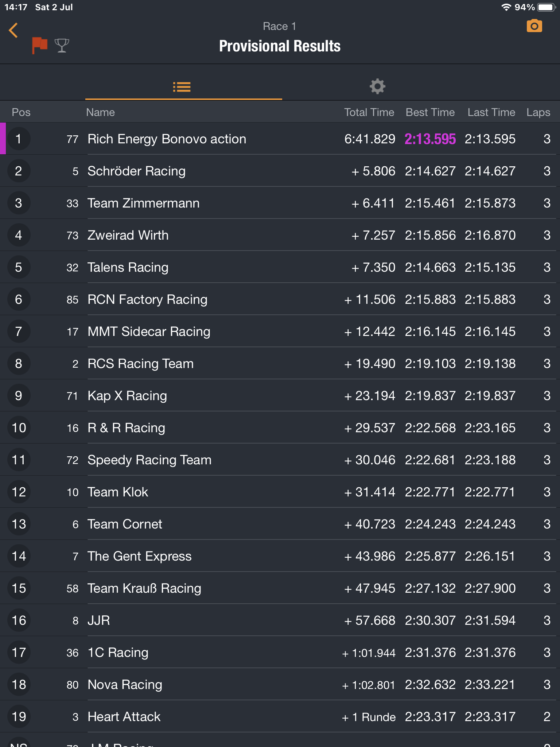Tap the Wi-Fi status icon
This screenshot has width=560, height=747.
(506, 7)
